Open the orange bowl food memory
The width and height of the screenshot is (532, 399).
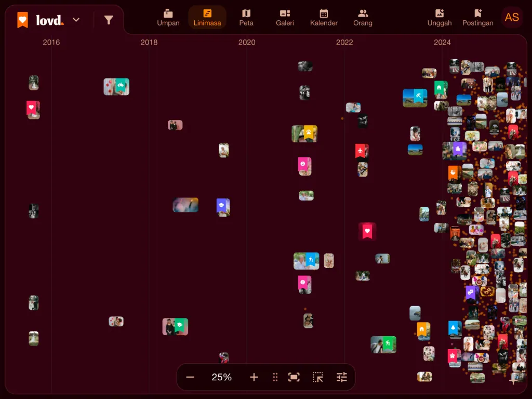(x=455, y=175)
